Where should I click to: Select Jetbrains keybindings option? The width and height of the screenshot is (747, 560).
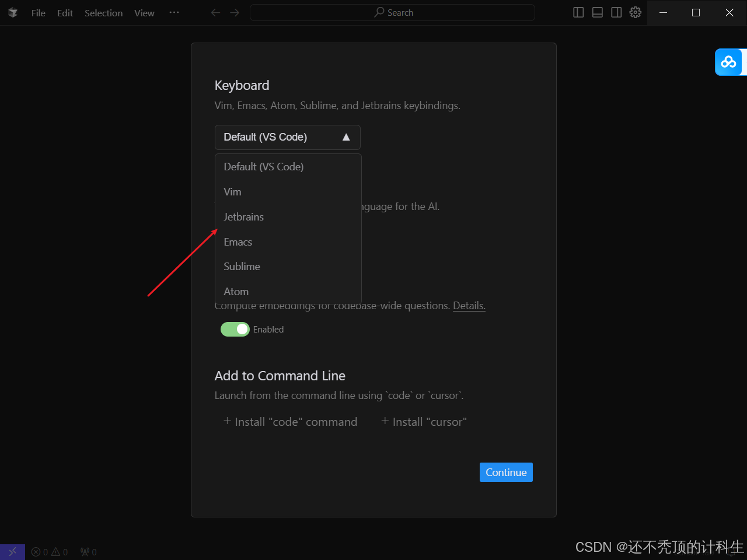click(288, 217)
